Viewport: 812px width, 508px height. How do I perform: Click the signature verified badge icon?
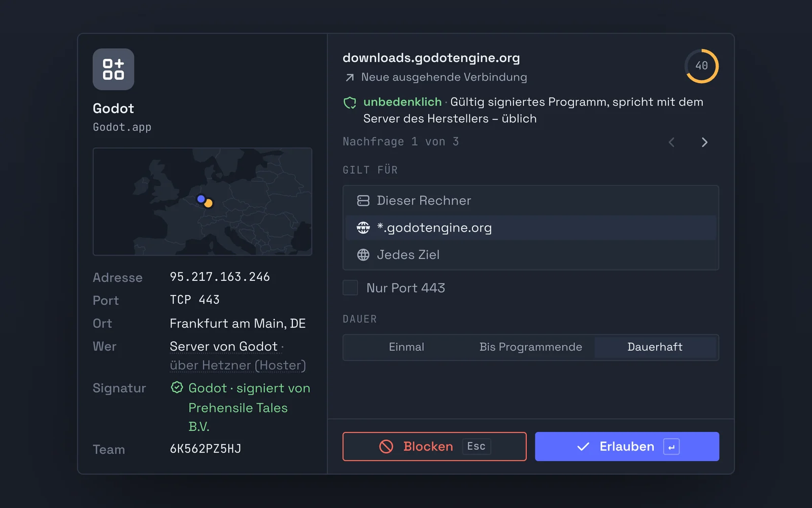[x=177, y=388]
